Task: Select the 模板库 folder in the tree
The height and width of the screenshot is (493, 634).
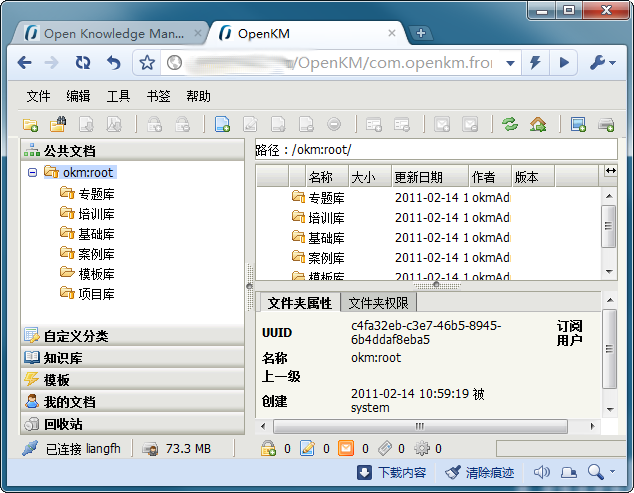Action: (x=96, y=274)
